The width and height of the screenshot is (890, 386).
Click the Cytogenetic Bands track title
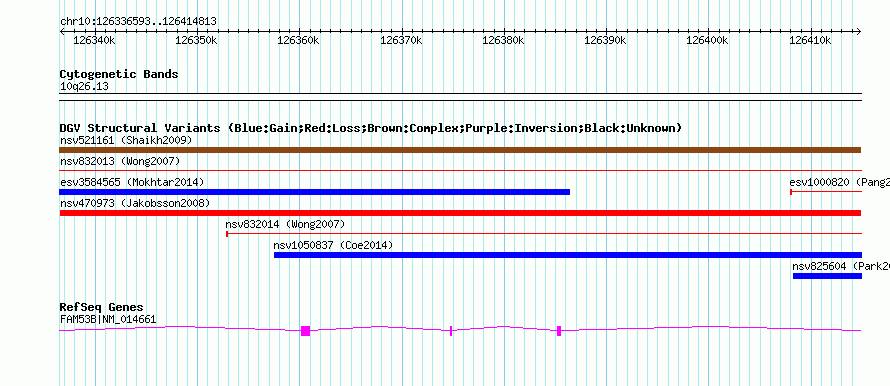[119, 74]
